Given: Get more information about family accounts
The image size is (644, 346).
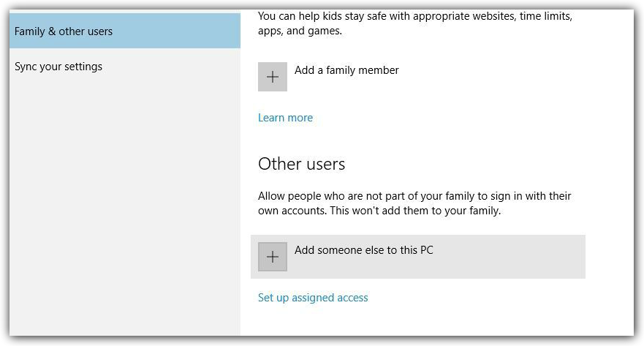Looking at the screenshot, I should click(285, 118).
